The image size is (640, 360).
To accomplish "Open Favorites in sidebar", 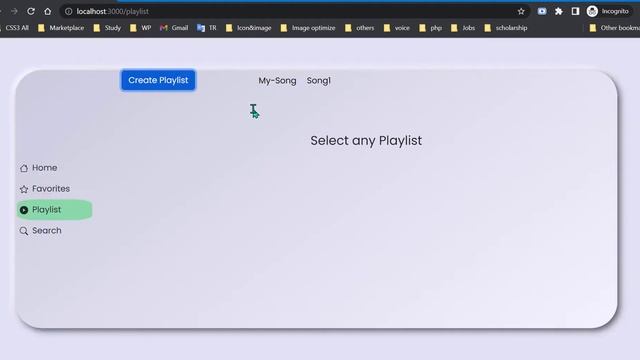I will click(x=45, y=189).
